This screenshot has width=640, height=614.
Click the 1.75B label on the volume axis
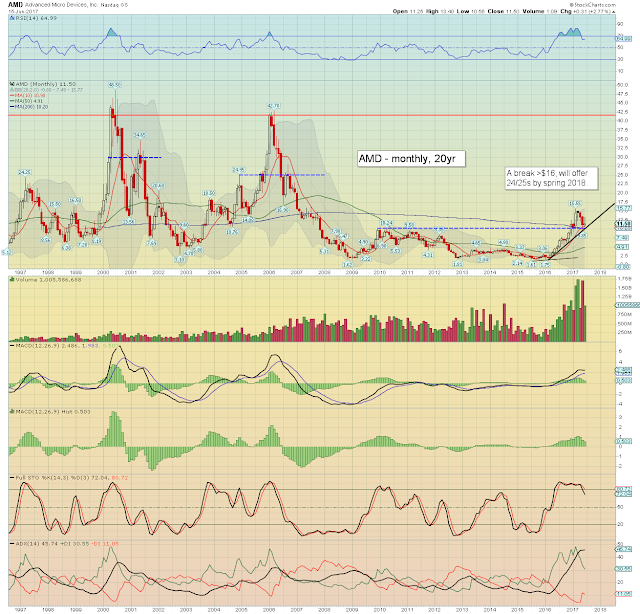pyautogui.click(x=625, y=279)
